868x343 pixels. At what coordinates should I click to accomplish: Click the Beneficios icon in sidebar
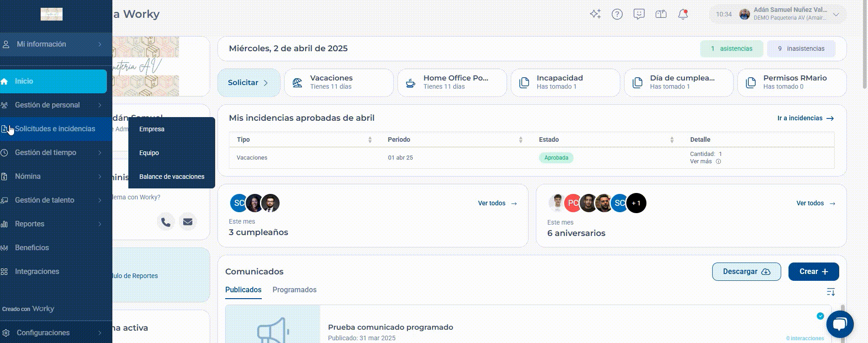click(x=4, y=248)
